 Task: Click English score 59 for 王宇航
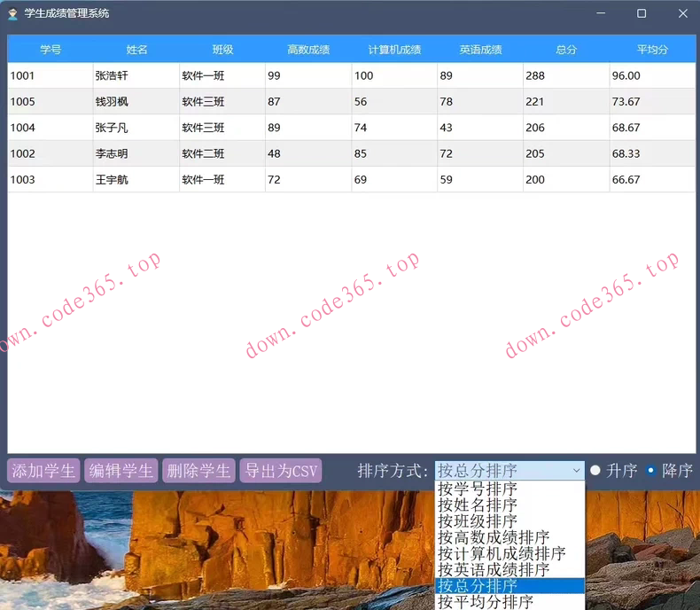pyautogui.click(x=480, y=179)
